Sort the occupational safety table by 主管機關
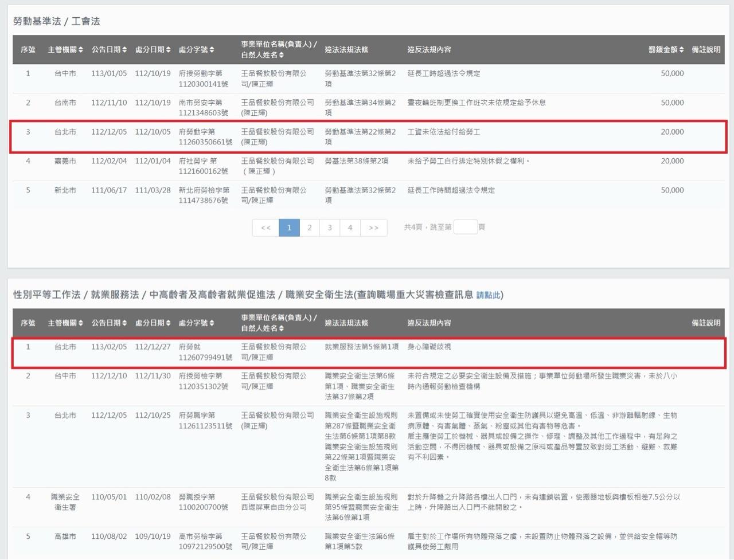The width and height of the screenshot is (734, 560). (65, 323)
